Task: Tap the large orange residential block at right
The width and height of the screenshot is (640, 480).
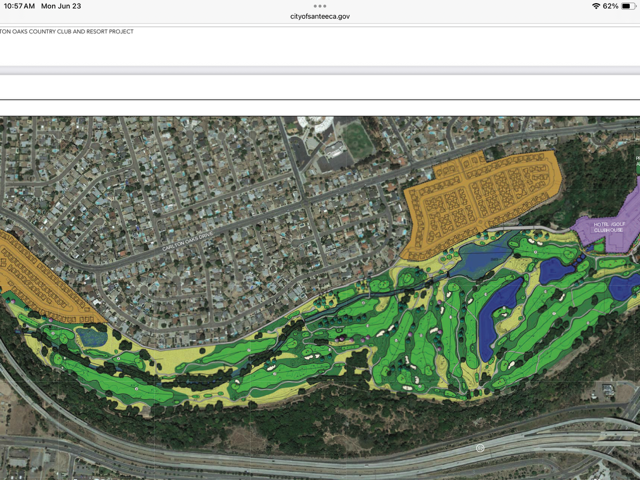Action: [x=480, y=200]
